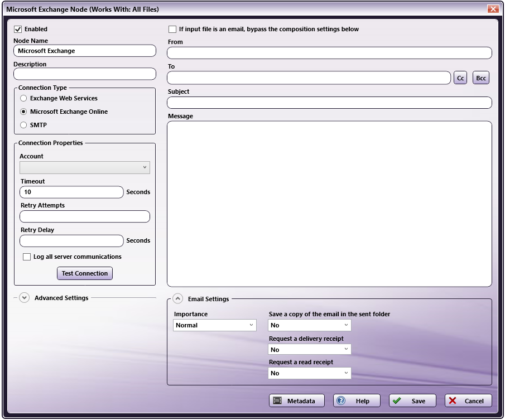Select Exchange Web Services connection type

tap(23, 98)
